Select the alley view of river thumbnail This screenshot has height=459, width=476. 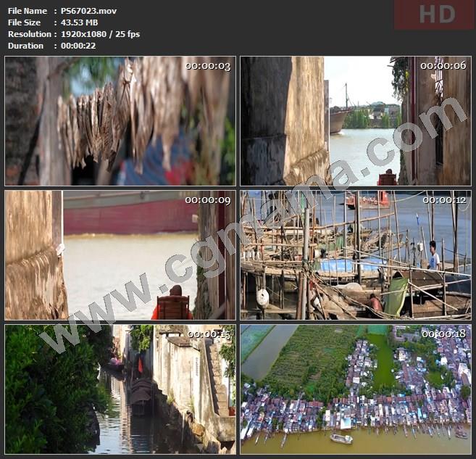[356, 121]
